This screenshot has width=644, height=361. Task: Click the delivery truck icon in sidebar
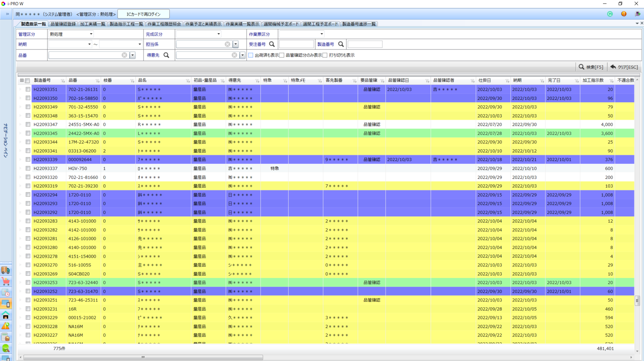(6, 270)
